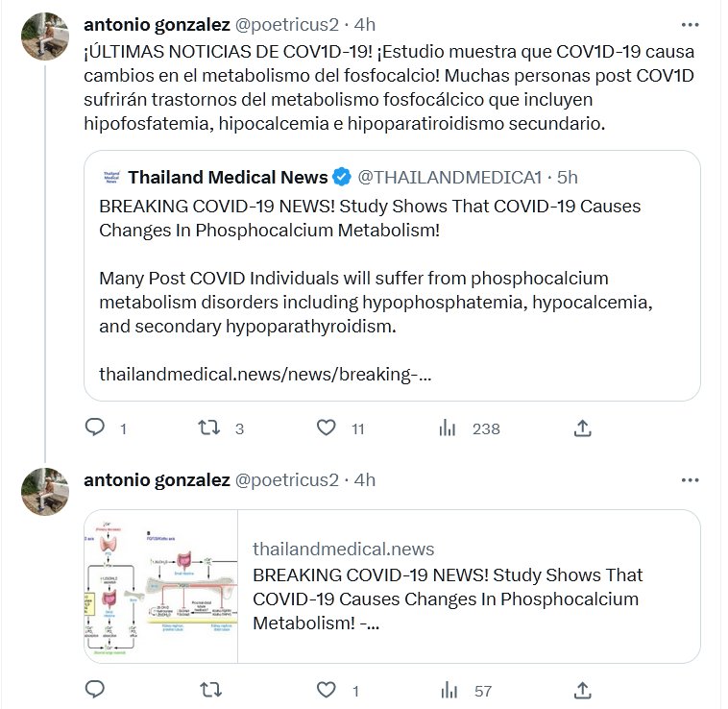This screenshot has height=709, width=728.
Task: Click the second tweet's profile avatar
Action: 45,492
